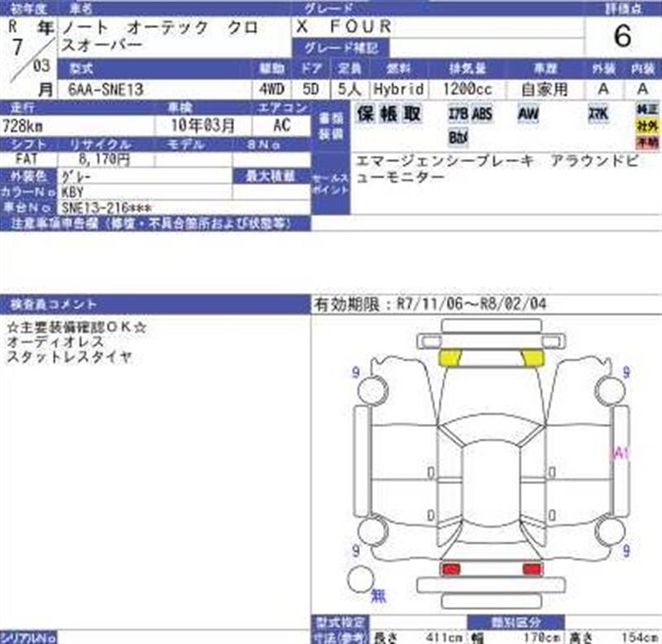
Task: Click the exterior color グレー
Action: pos(76,176)
